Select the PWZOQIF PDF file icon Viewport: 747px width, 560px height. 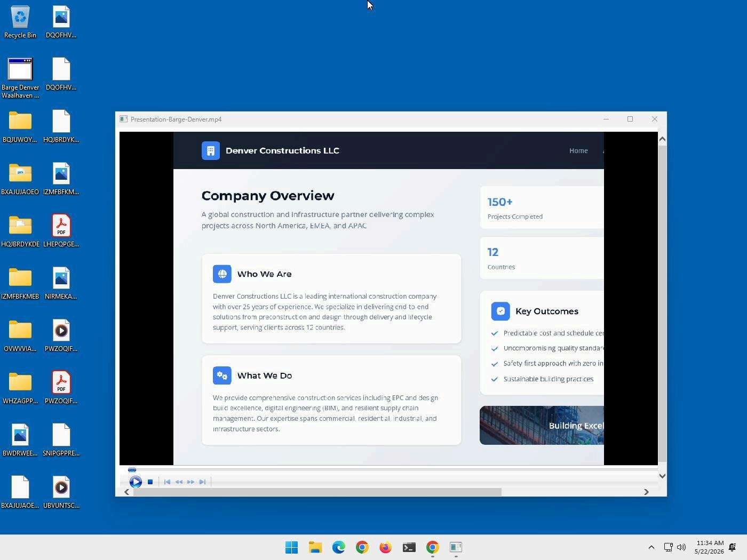click(x=61, y=388)
